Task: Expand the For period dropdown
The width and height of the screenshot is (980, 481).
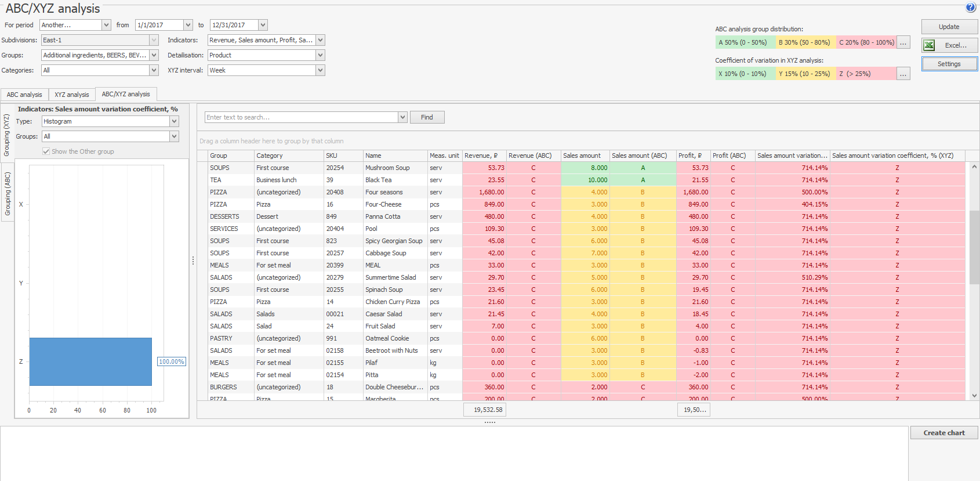Action: coord(106,25)
